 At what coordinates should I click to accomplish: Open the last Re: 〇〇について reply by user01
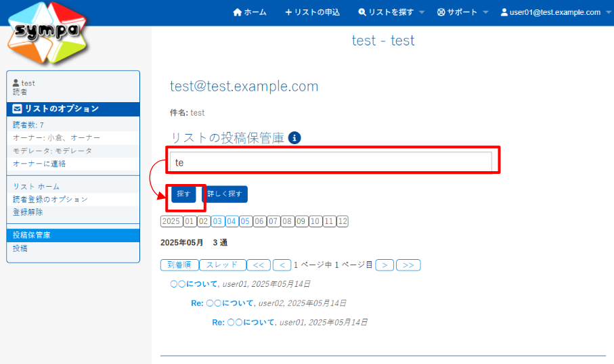tap(244, 322)
